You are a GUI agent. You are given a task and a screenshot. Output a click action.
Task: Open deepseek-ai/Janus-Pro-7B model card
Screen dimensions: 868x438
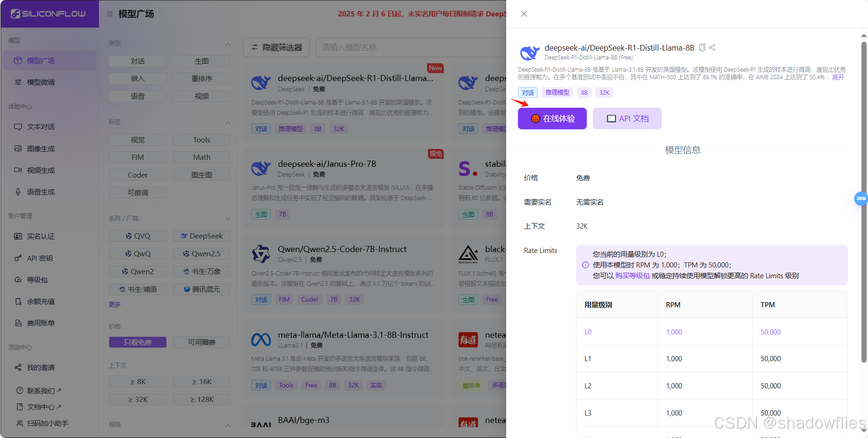point(344,188)
